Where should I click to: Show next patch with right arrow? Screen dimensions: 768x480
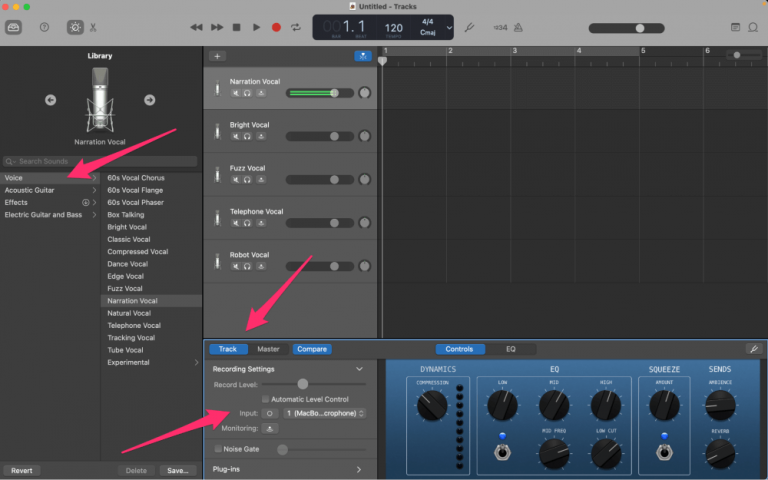tap(149, 100)
